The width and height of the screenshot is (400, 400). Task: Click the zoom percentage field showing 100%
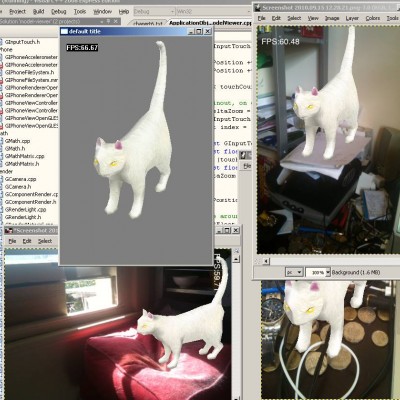(x=316, y=272)
